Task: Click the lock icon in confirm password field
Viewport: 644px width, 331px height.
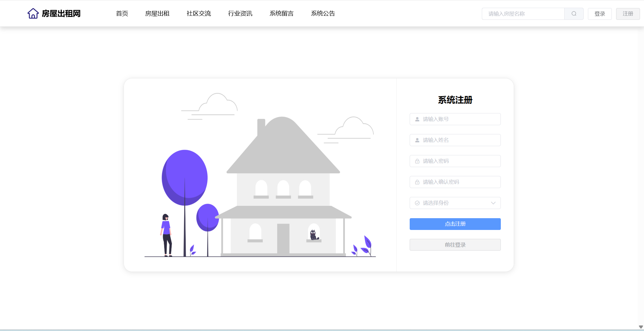Action: tap(417, 182)
